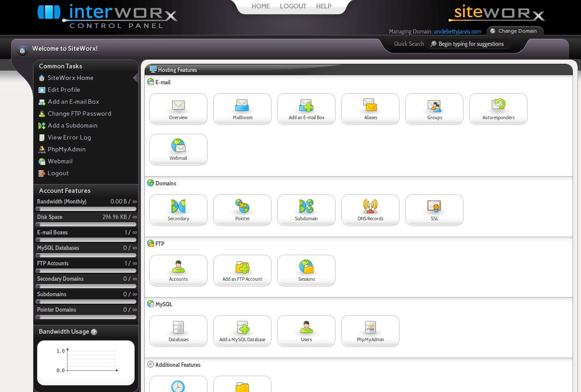This screenshot has width=581, height=392.
Task: Click the Bandwidth (Monthly) usage bar
Action: (x=86, y=209)
